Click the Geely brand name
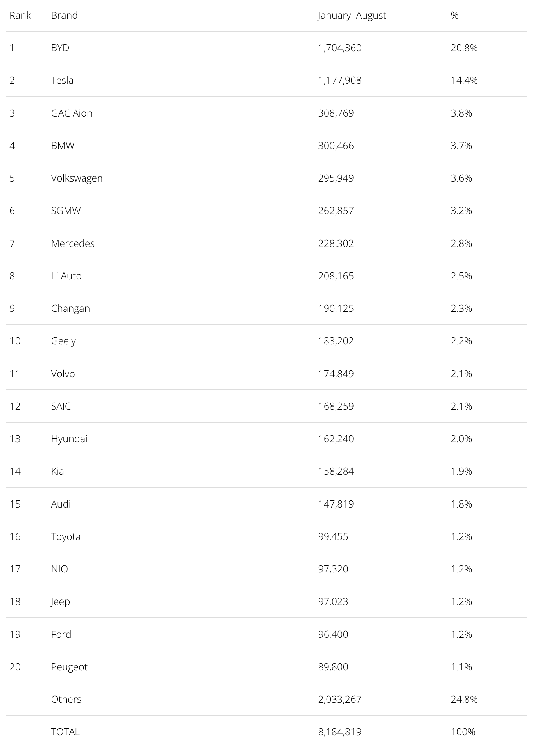Viewport: 533px width, 756px height. pos(64,341)
